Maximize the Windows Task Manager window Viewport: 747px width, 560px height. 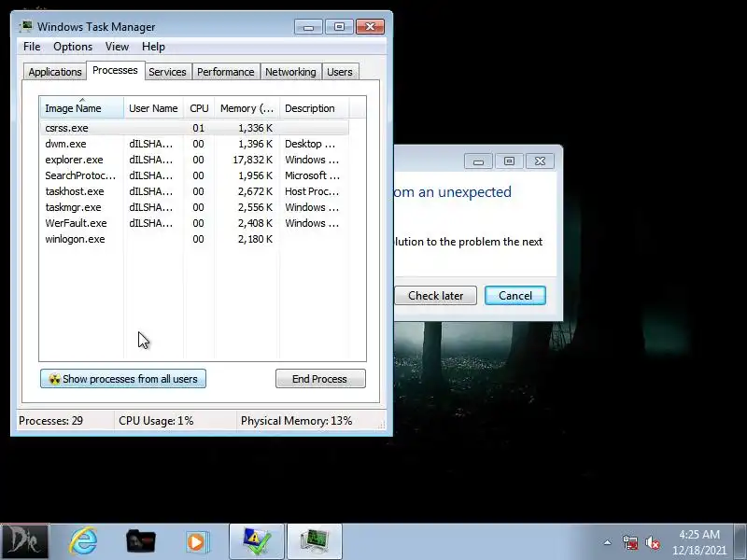click(x=339, y=27)
